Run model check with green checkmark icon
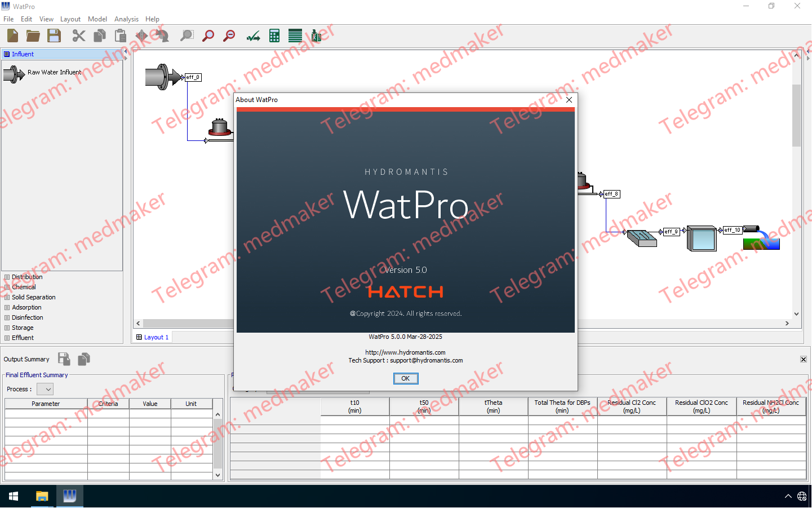 point(252,35)
